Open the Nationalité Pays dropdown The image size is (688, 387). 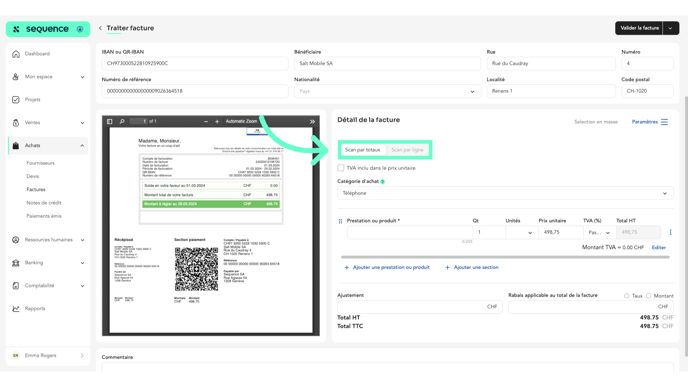click(x=387, y=91)
